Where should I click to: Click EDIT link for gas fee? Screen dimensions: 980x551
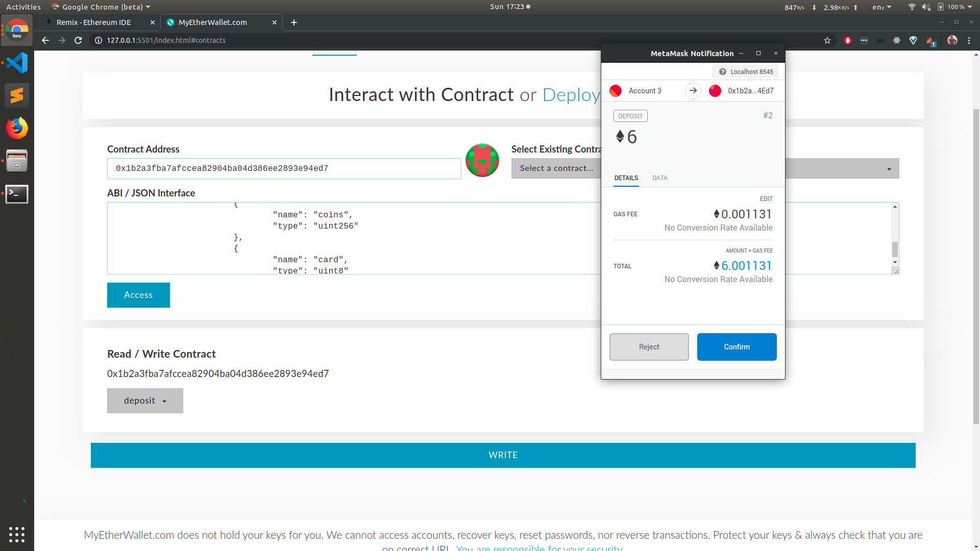pos(766,199)
